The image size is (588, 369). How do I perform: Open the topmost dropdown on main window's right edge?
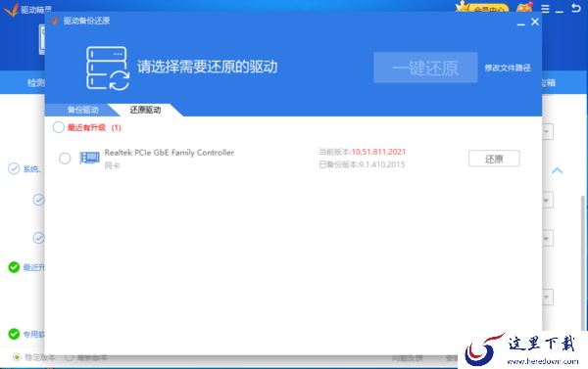tap(548, 131)
